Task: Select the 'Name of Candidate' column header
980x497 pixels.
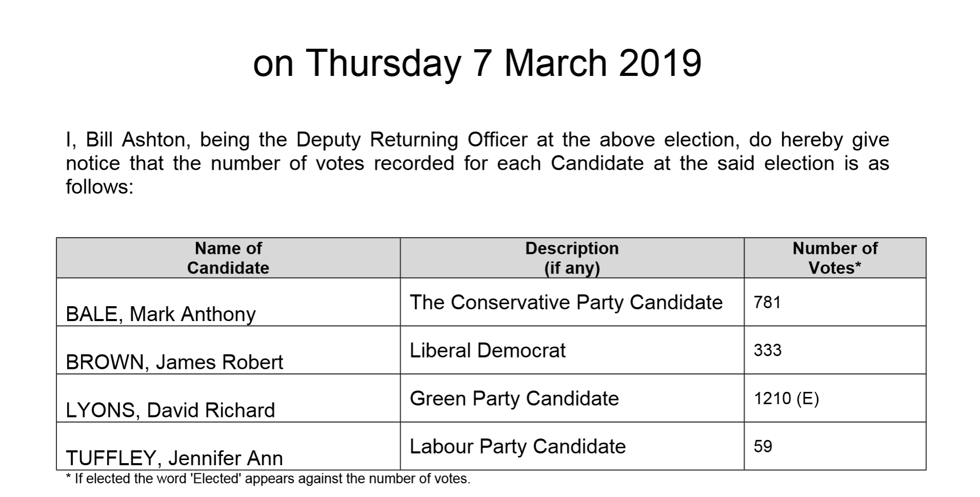Action: [228, 258]
